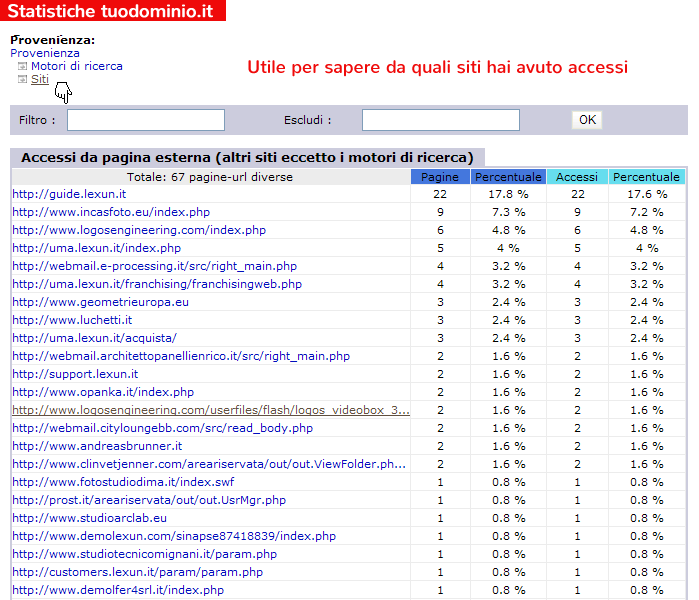Open the www.logosengineering.com/index.php link
The image size is (699, 600).
click(139, 230)
